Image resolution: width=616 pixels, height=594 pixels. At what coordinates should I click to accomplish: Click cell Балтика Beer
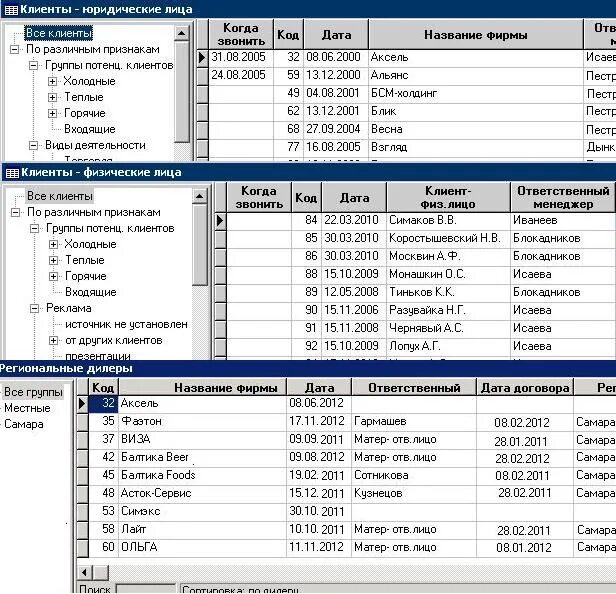[x=202, y=457]
